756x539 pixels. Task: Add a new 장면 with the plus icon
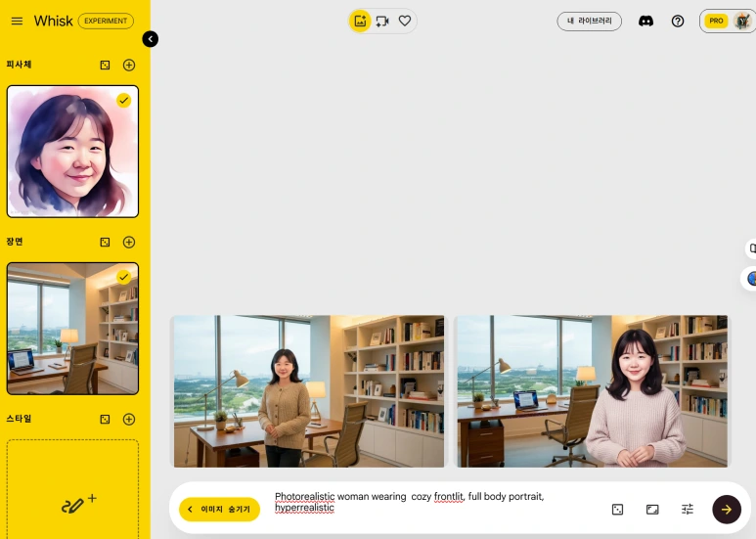point(129,242)
